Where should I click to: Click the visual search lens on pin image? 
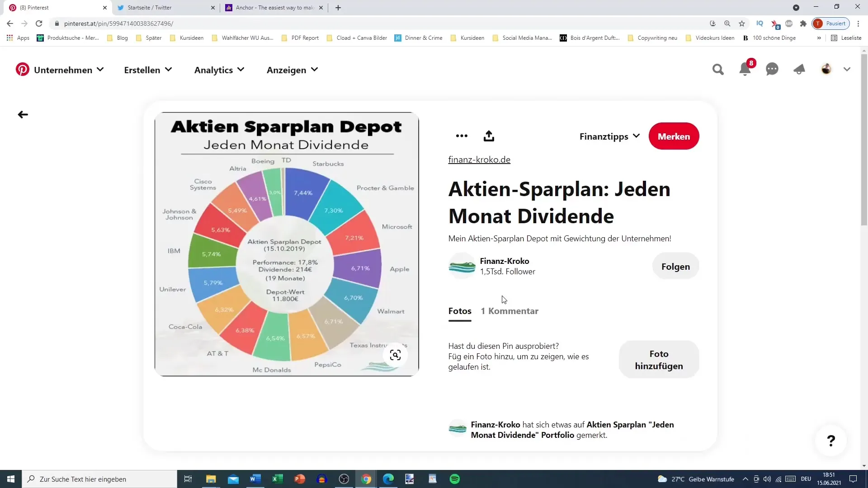click(x=395, y=355)
